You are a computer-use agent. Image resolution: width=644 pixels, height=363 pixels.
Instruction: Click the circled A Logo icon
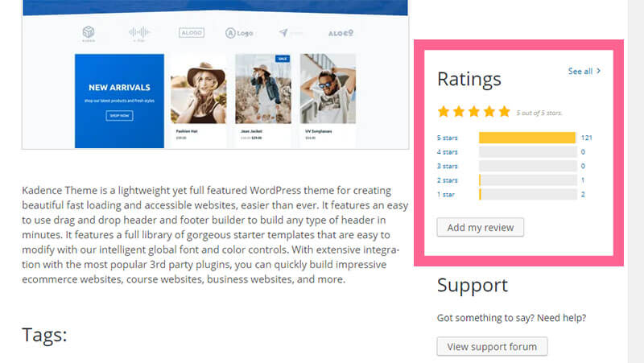tap(239, 33)
